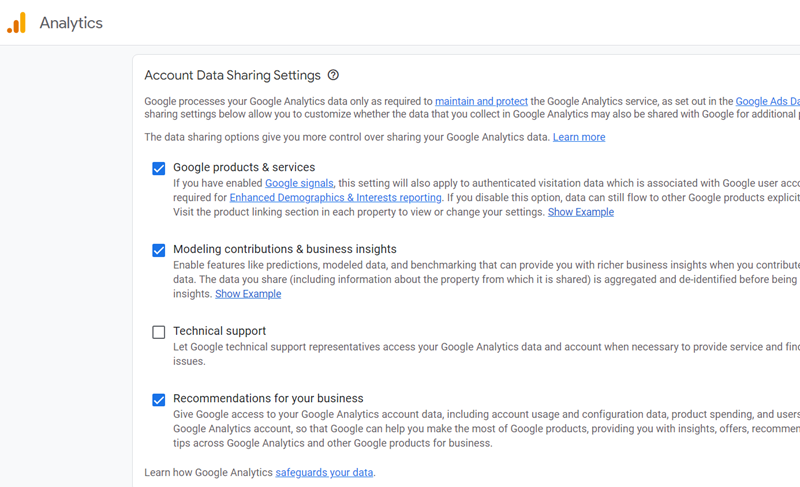The height and width of the screenshot is (487, 800).
Task: Click Show Example under Modeling contributions
Action: tap(248, 294)
